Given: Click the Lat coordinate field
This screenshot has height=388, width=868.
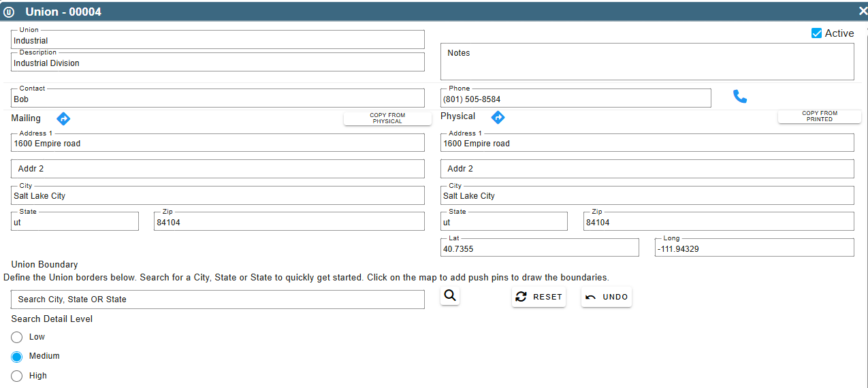Looking at the screenshot, I should (540, 248).
